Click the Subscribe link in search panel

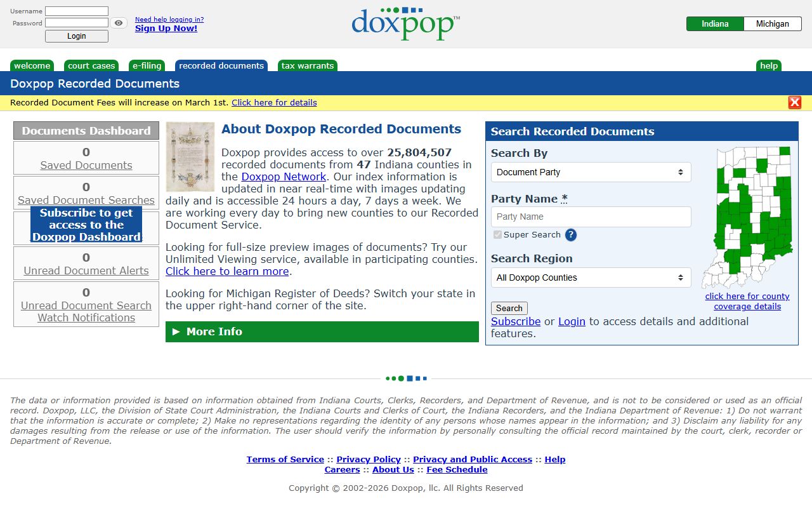coord(516,321)
